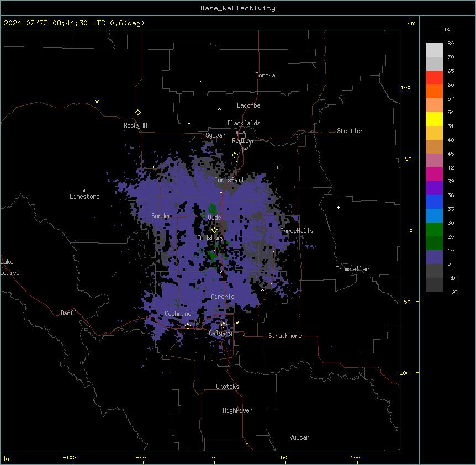Click the asterisk marker above Limestone

pos(84,191)
